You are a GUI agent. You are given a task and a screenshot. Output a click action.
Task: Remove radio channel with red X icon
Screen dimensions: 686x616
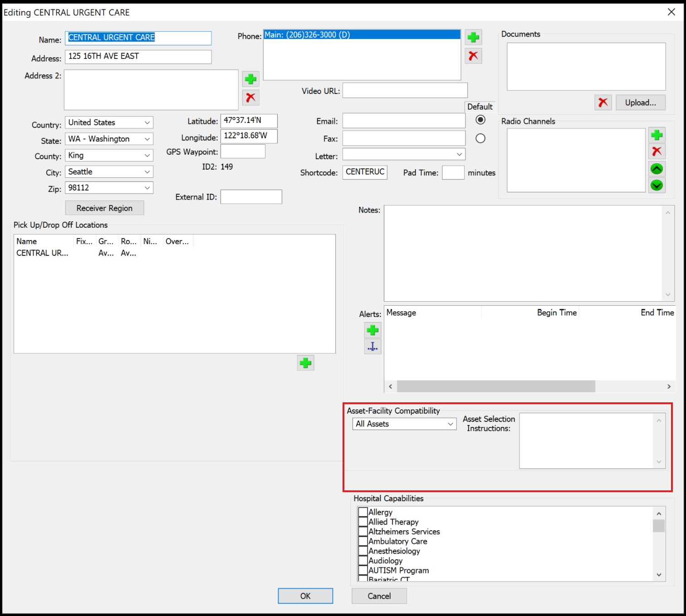[x=657, y=152]
